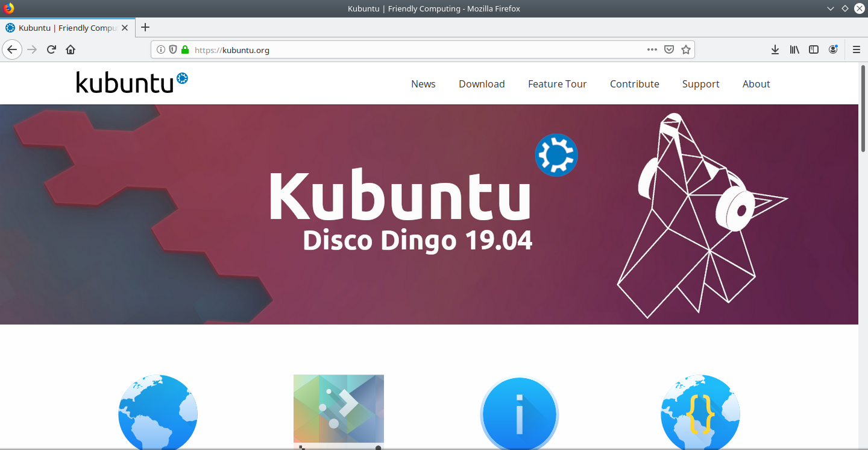The height and width of the screenshot is (450, 868).
Task: Click the kubuntu logo in header
Action: (x=131, y=83)
